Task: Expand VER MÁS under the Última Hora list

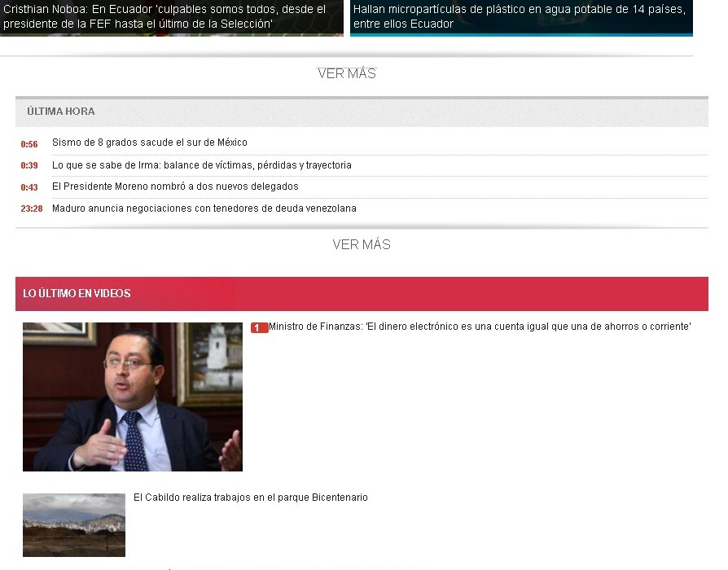Action: tap(362, 244)
